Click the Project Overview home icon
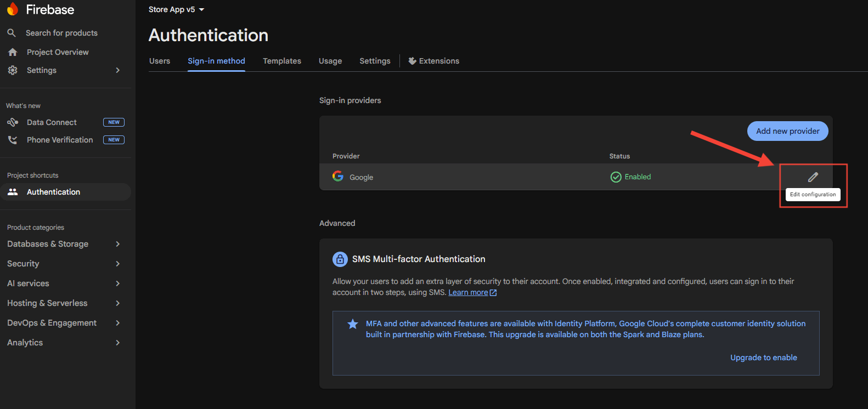 point(13,52)
